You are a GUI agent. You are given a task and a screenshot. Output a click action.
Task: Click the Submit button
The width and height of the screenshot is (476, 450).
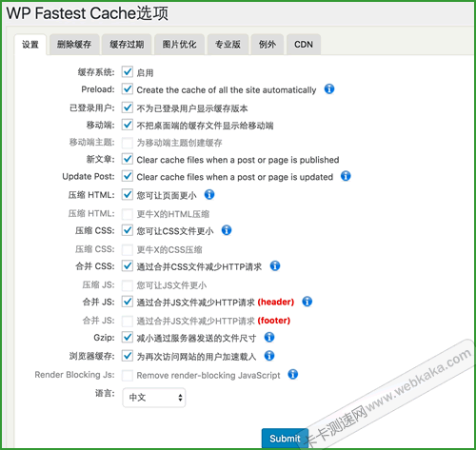pos(285,439)
